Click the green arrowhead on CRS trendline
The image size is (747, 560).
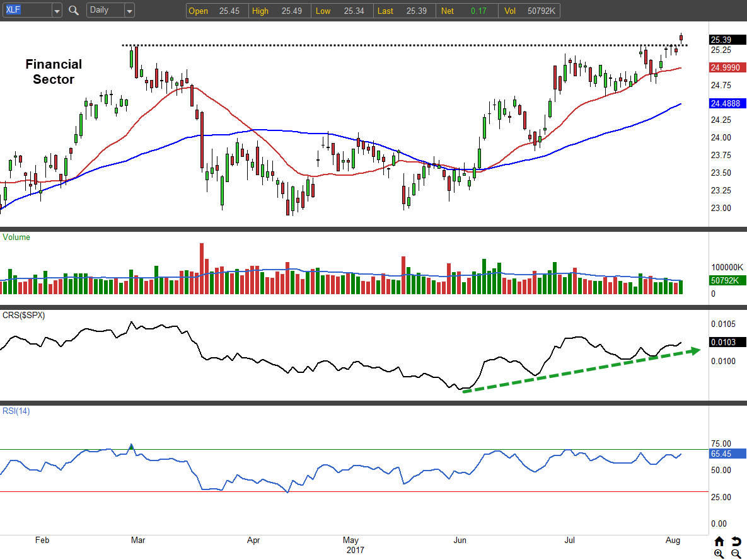pos(695,350)
